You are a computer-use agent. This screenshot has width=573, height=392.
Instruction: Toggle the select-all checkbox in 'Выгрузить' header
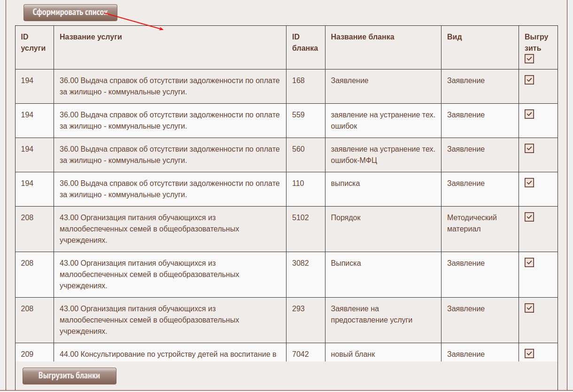click(x=529, y=59)
